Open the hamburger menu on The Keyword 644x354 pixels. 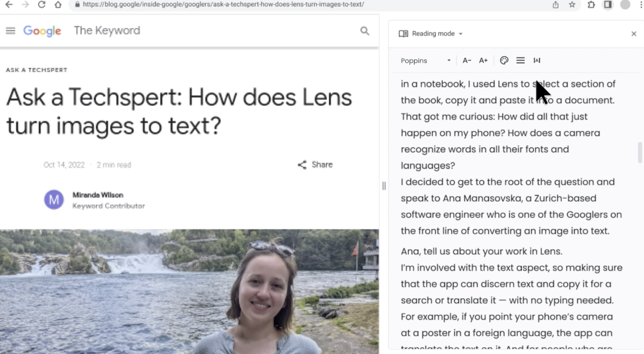(10, 31)
